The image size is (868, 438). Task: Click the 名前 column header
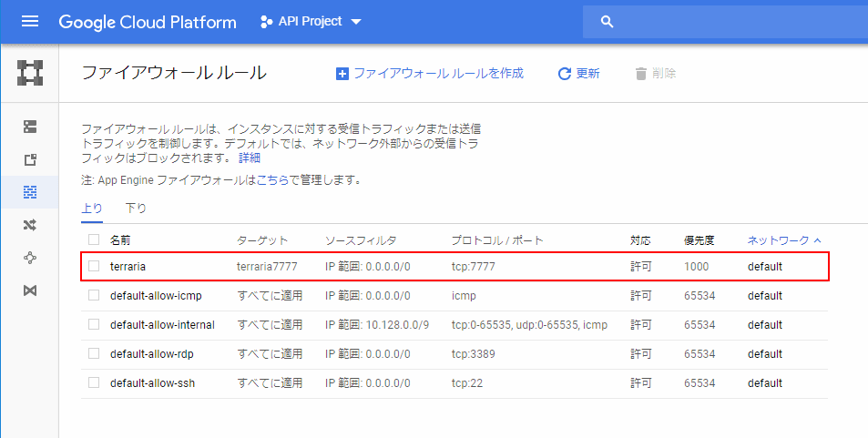(120, 240)
